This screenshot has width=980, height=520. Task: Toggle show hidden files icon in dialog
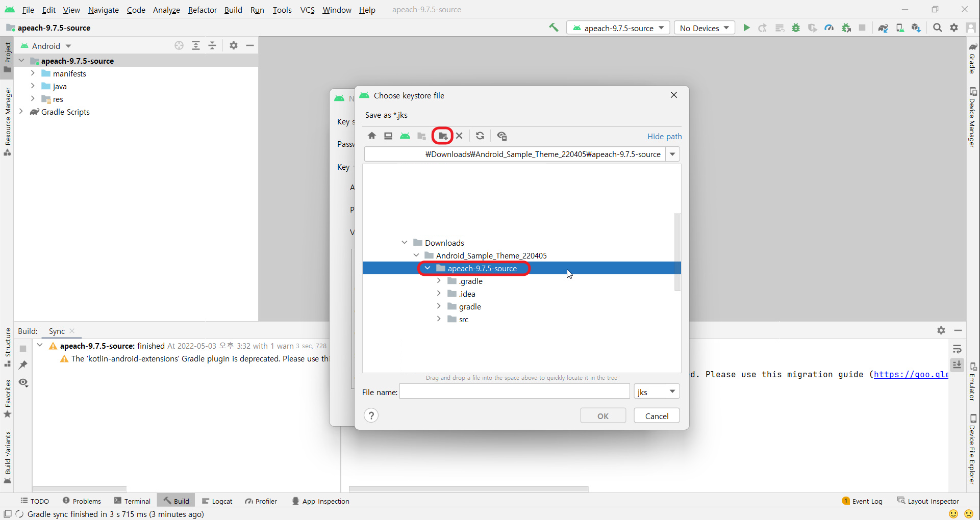(x=502, y=136)
